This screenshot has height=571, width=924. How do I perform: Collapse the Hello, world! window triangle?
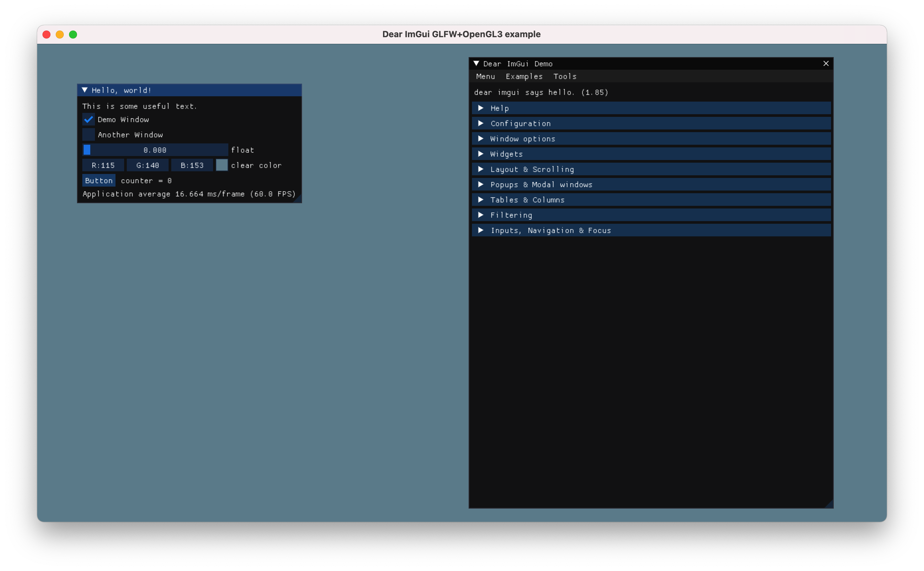click(x=85, y=90)
